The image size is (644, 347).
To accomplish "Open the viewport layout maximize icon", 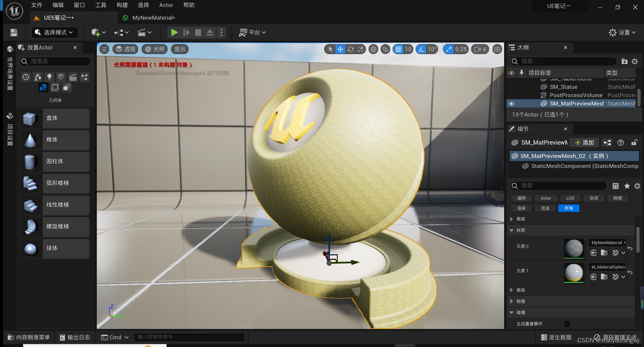I will (497, 49).
